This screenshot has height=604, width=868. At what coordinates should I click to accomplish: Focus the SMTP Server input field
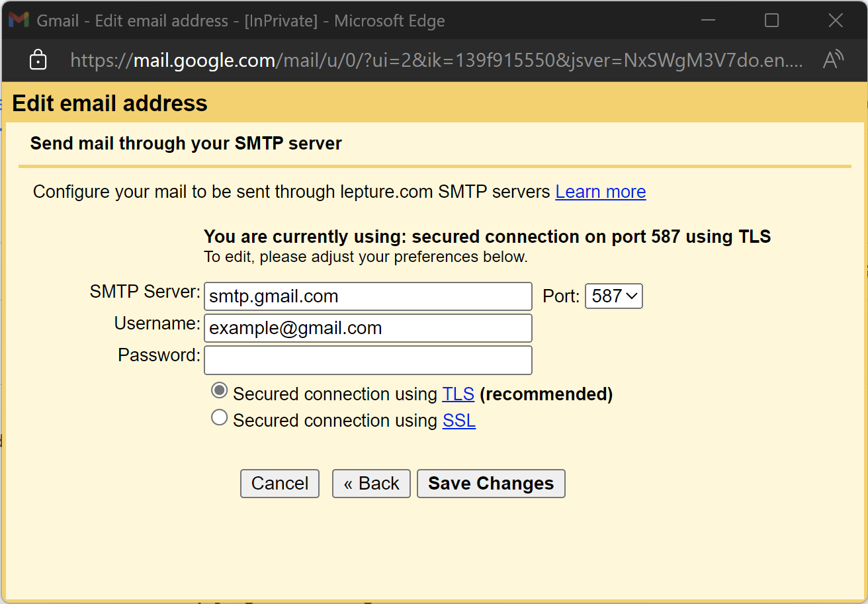pyautogui.click(x=368, y=296)
